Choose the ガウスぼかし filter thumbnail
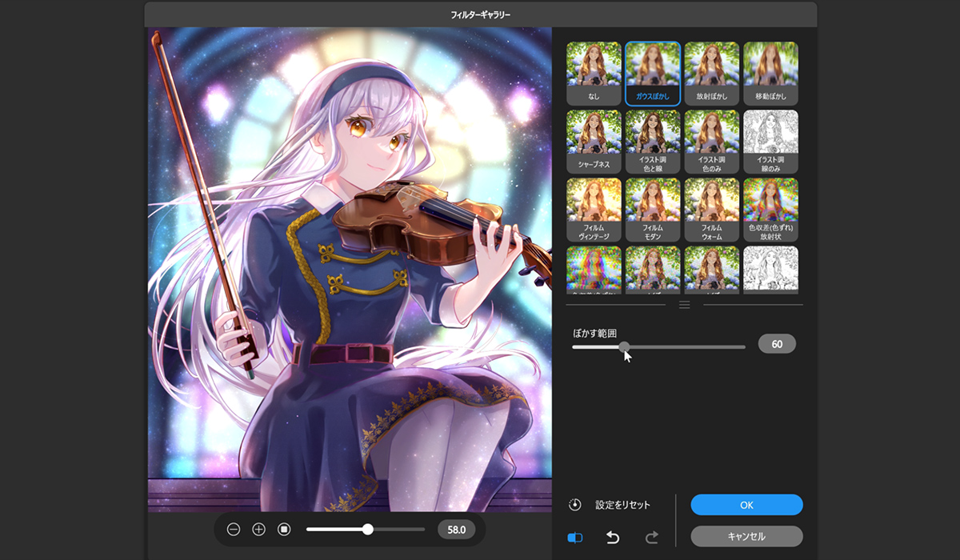 click(653, 73)
